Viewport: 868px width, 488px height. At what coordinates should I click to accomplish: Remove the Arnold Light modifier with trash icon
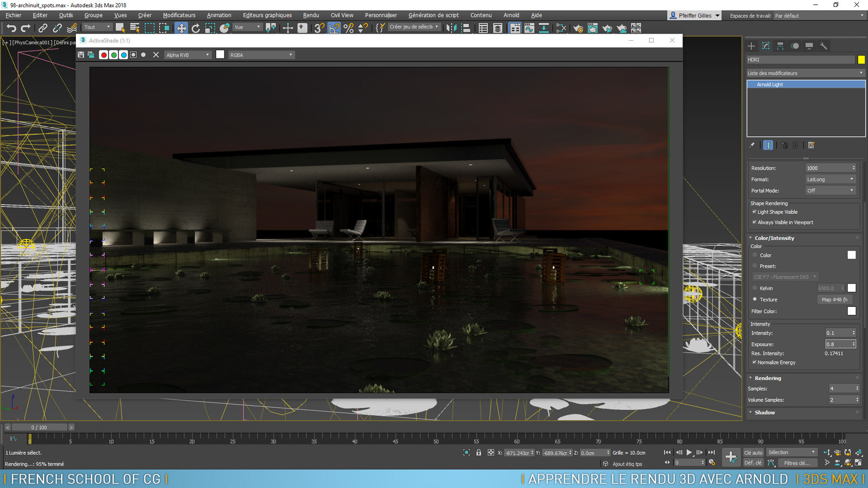click(795, 145)
